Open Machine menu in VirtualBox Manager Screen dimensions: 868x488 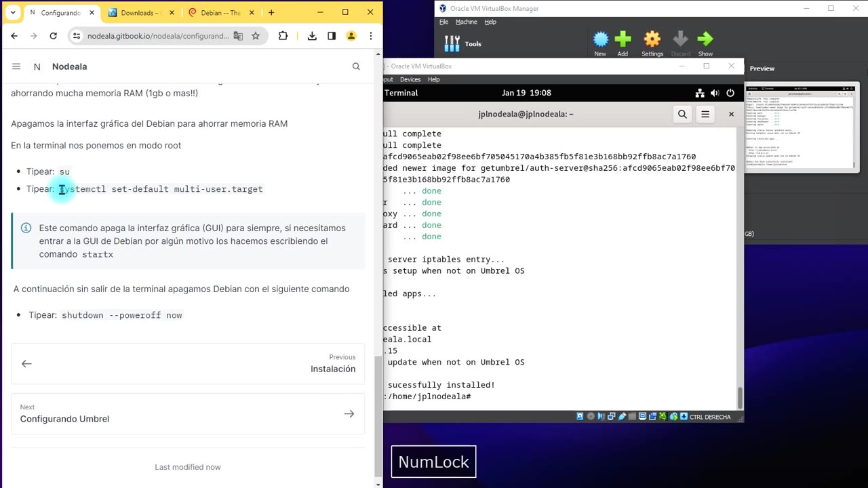[x=466, y=22]
